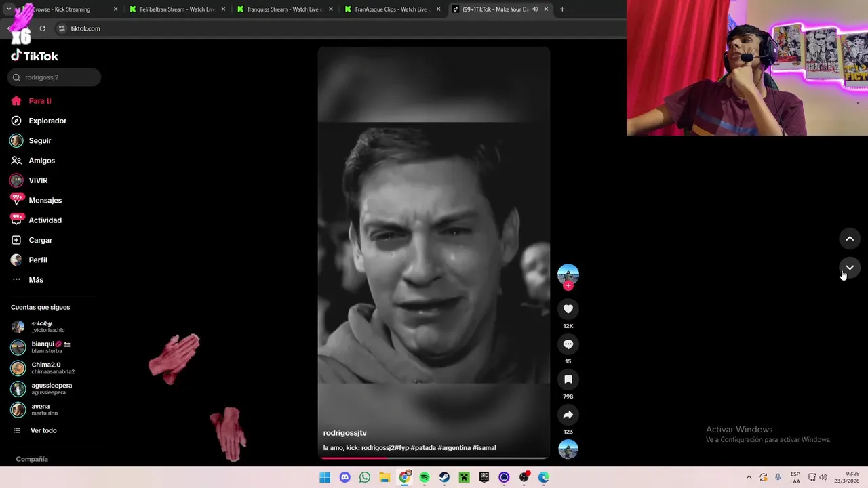Open Windows Start menu

pyautogui.click(x=325, y=477)
